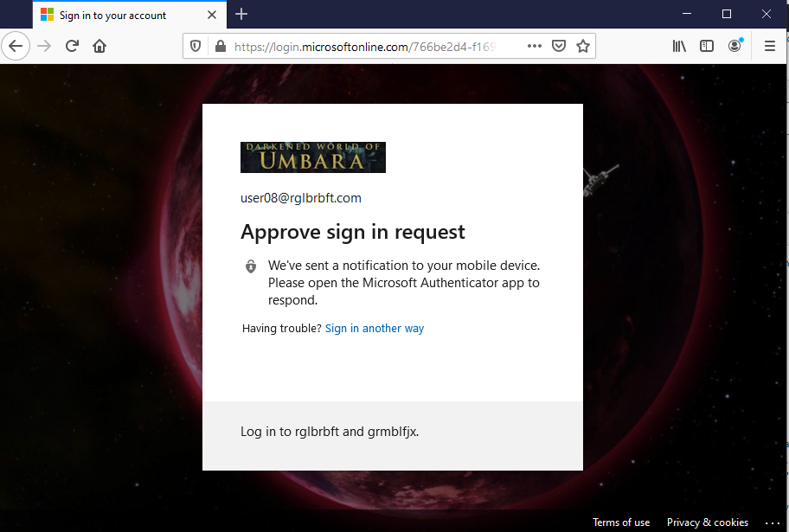Select the 'Sign in to your account' tab
The height and width of the screenshot is (532, 789).
112,15
